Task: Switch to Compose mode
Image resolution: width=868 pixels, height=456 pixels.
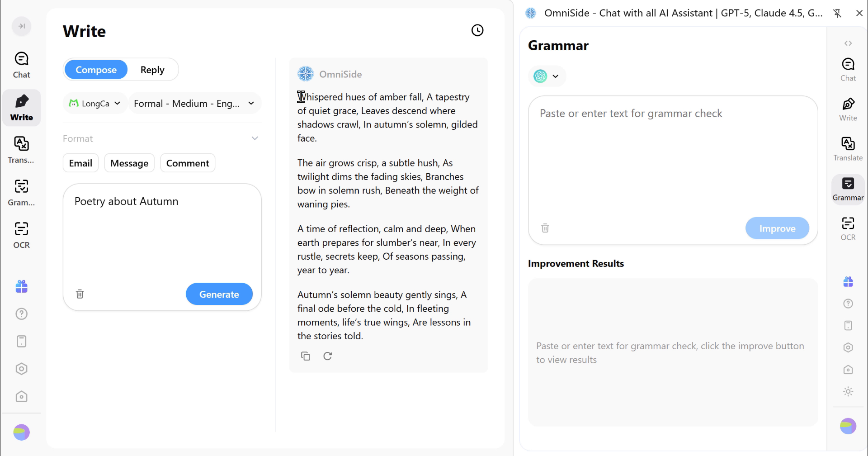Action: pos(96,70)
